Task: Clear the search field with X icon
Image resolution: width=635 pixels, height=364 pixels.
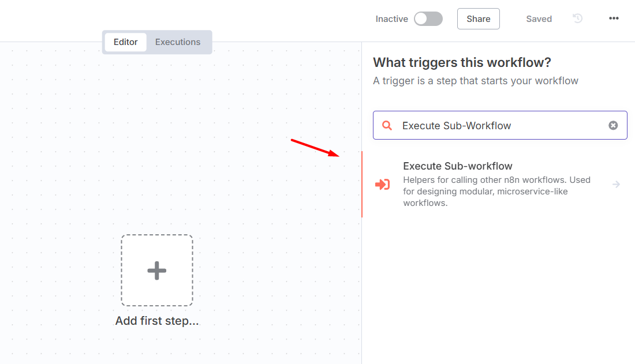Action: tap(613, 126)
